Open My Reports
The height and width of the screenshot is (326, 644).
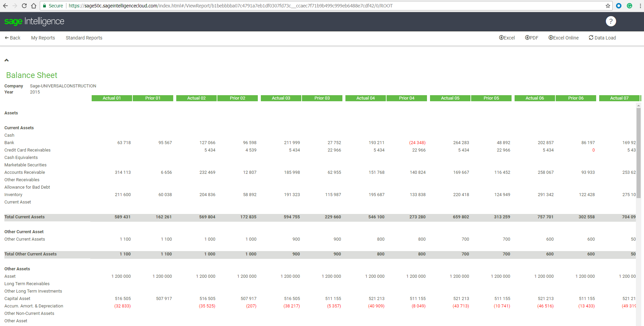pos(43,38)
